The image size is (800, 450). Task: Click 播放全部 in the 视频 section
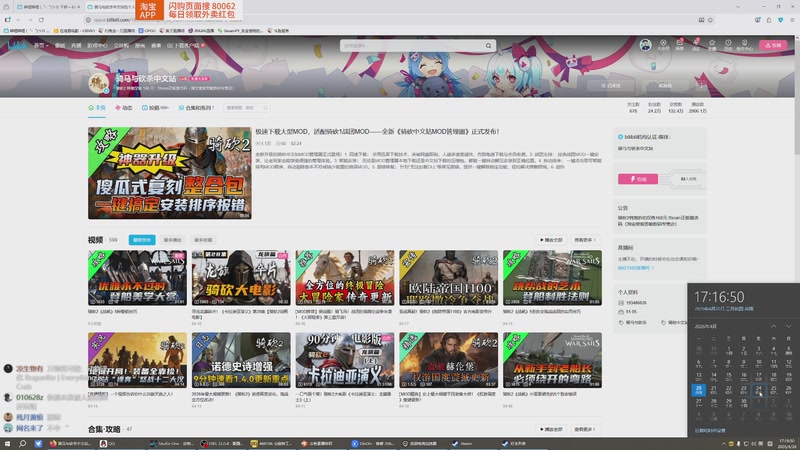(x=551, y=240)
